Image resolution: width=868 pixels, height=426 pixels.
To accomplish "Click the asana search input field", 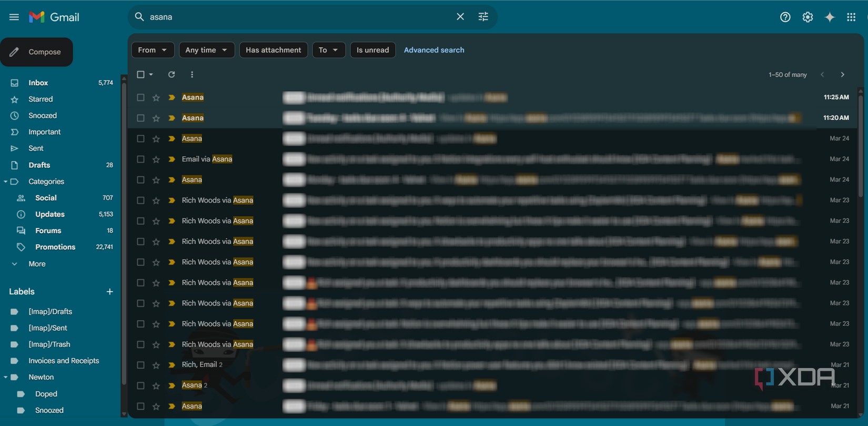I will 299,17.
